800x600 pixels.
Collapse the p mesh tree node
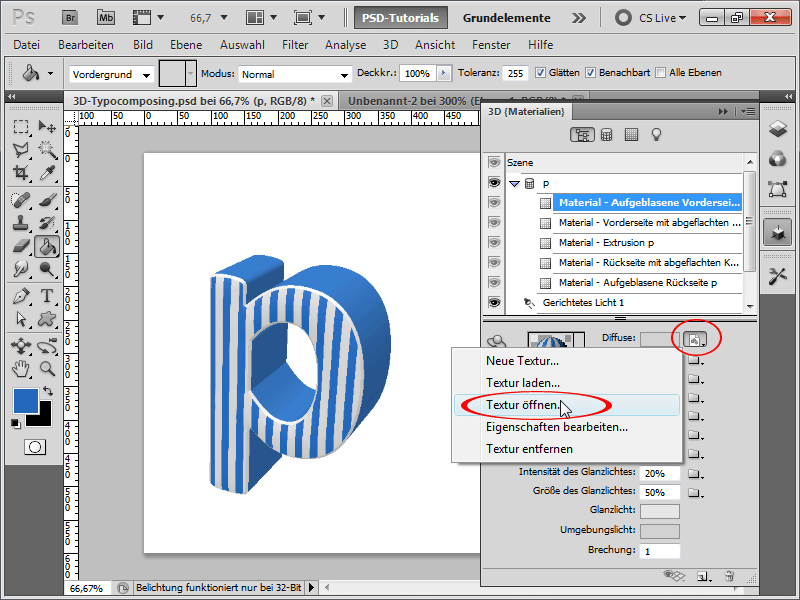tap(514, 184)
